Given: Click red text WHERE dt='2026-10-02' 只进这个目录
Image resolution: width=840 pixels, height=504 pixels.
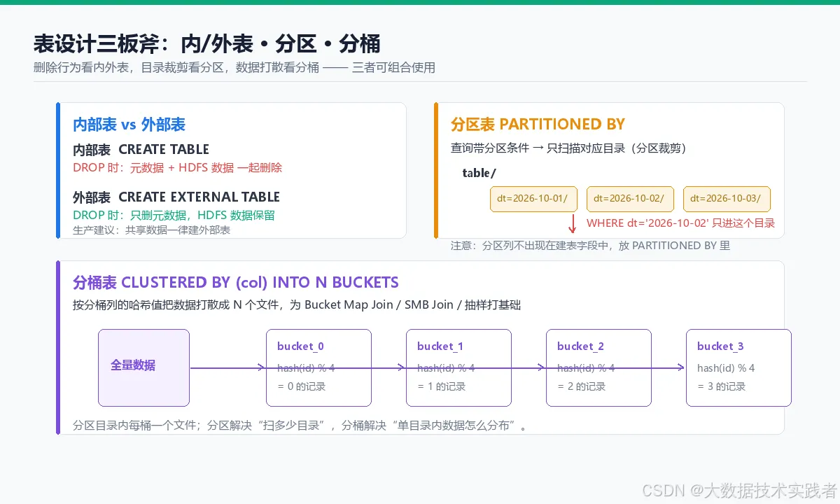Looking at the screenshot, I should pyautogui.click(x=680, y=223).
